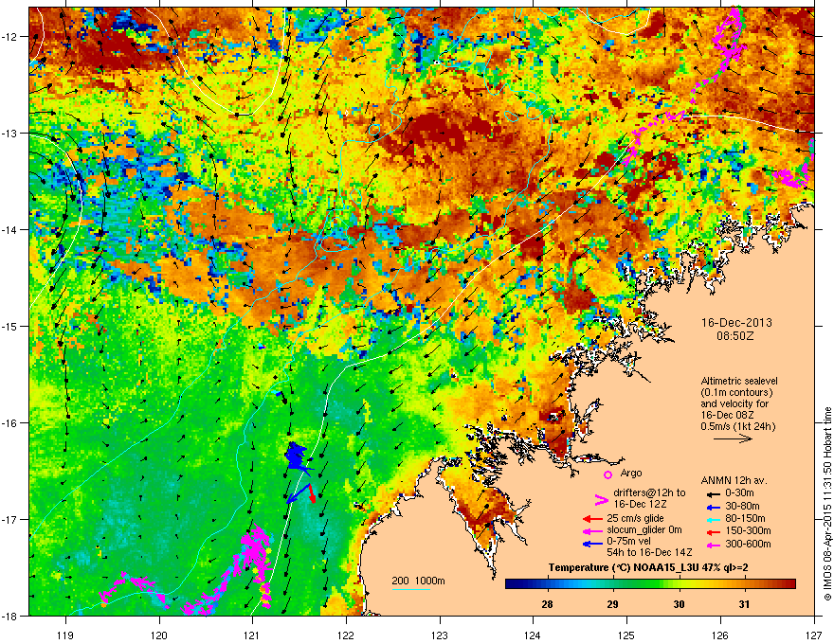Click the '300-600m' depth label
The height and width of the screenshot is (644, 834).
[748, 545]
